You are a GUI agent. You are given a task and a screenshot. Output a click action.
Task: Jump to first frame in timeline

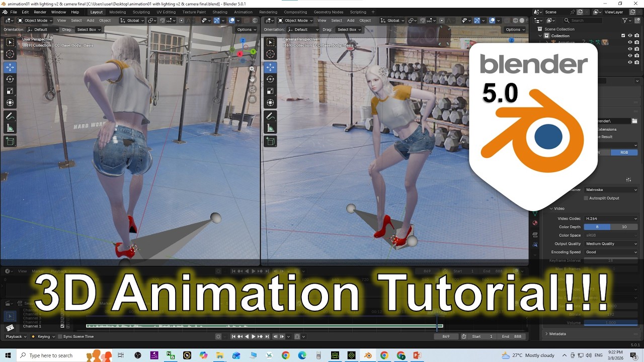[x=233, y=336]
